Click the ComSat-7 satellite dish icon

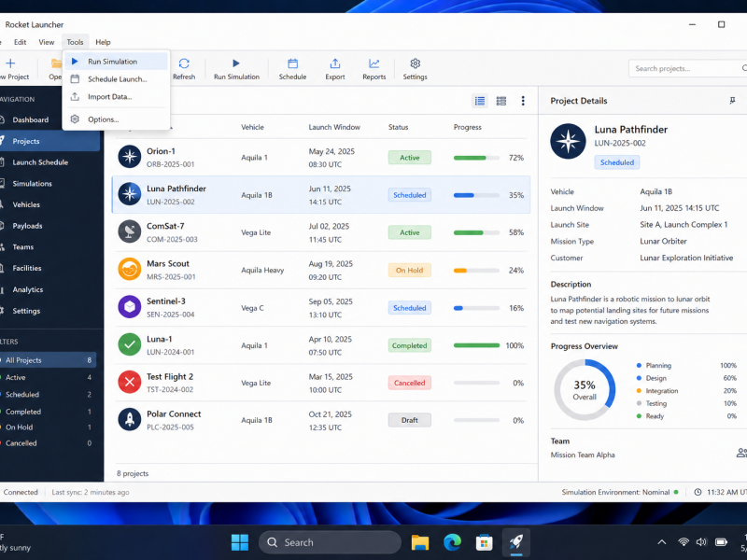[x=130, y=231]
